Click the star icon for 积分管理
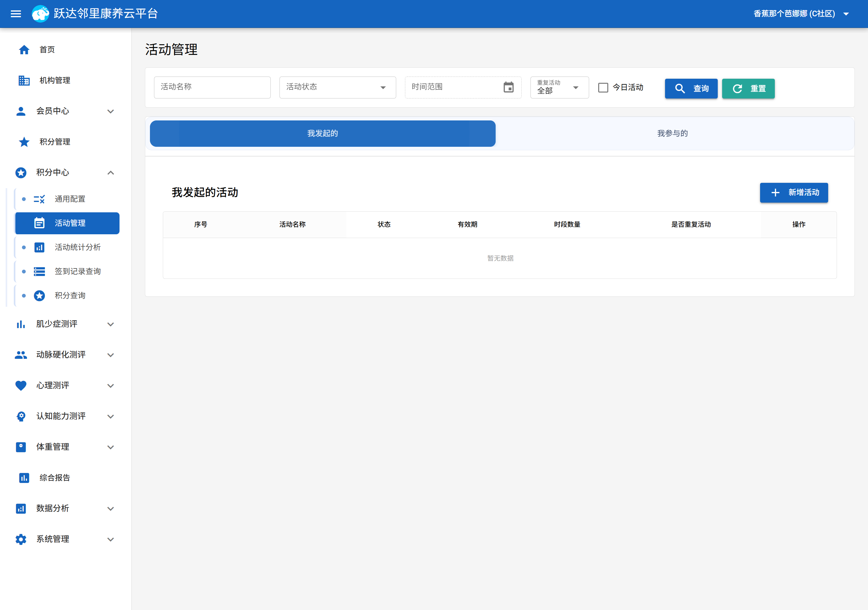Screen dimensions: 868x610 click(24, 142)
